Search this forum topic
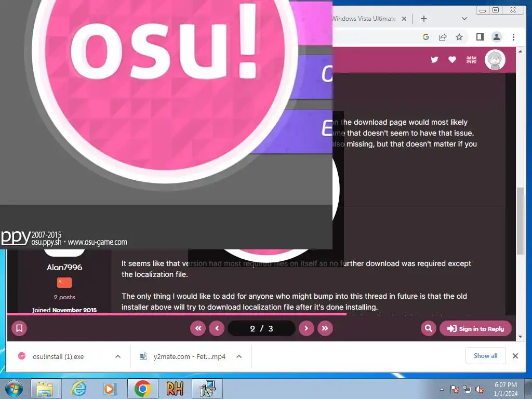This screenshot has height=399, width=532. (x=429, y=328)
